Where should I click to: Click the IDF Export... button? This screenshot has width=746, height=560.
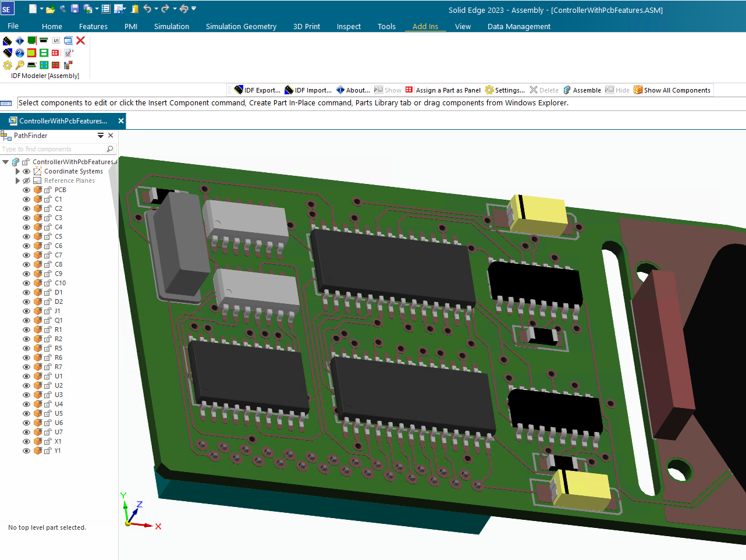click(257, 90)
